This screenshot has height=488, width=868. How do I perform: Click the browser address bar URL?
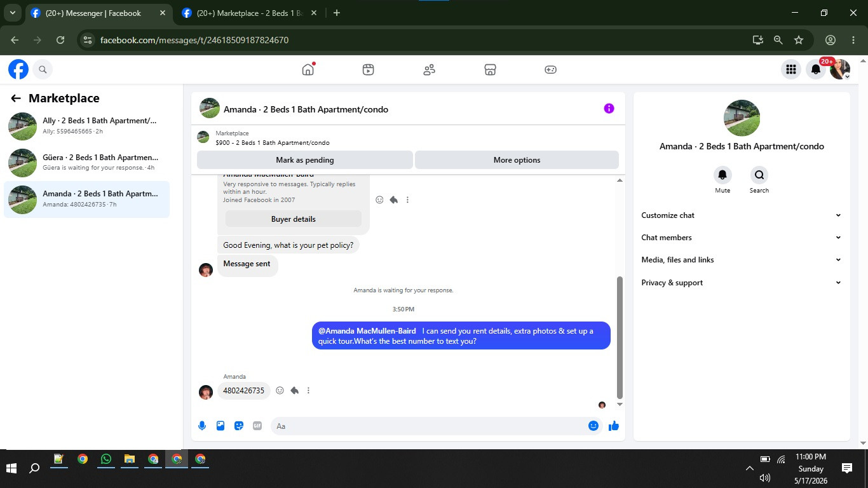(x=194, y=40)
